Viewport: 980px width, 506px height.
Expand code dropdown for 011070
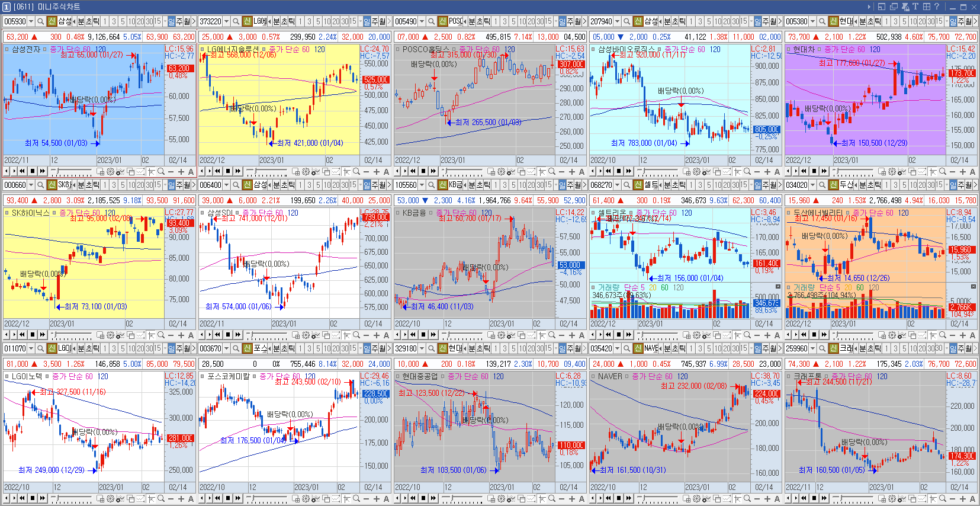[31, 348]
